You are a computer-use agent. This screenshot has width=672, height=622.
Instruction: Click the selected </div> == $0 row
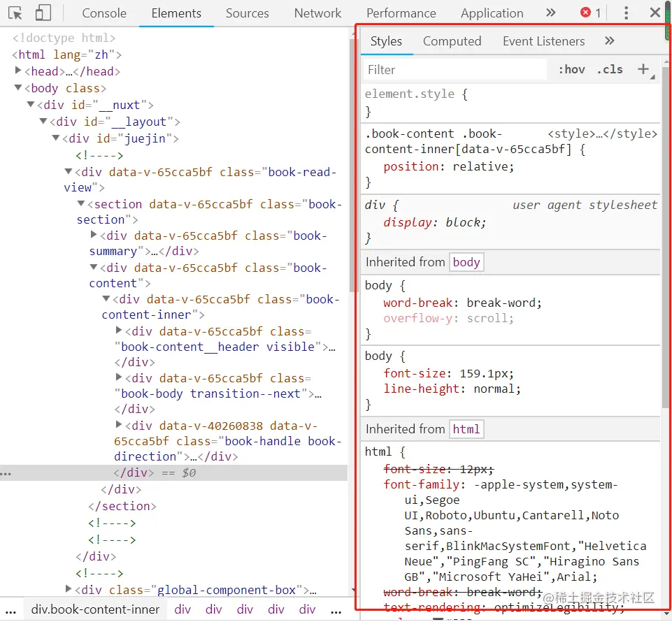click(173, 473)
